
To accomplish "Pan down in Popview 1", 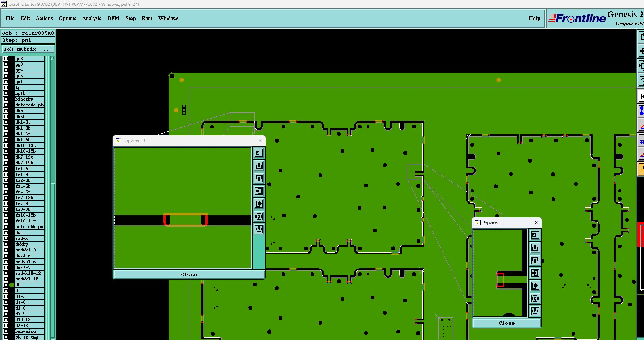I will click(x=259, y=179).
